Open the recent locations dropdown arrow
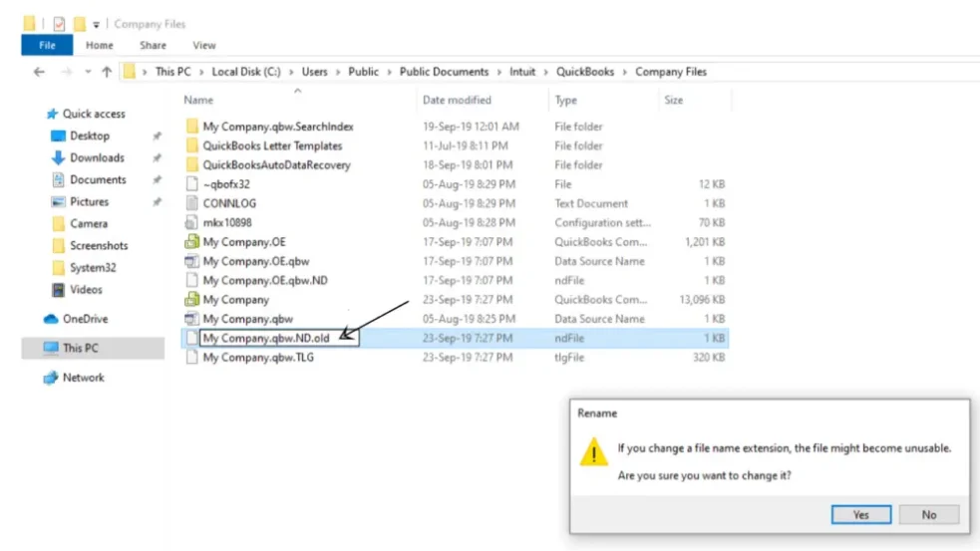Image resolution: width=980 pixels, height=551 pixels. 87,72
